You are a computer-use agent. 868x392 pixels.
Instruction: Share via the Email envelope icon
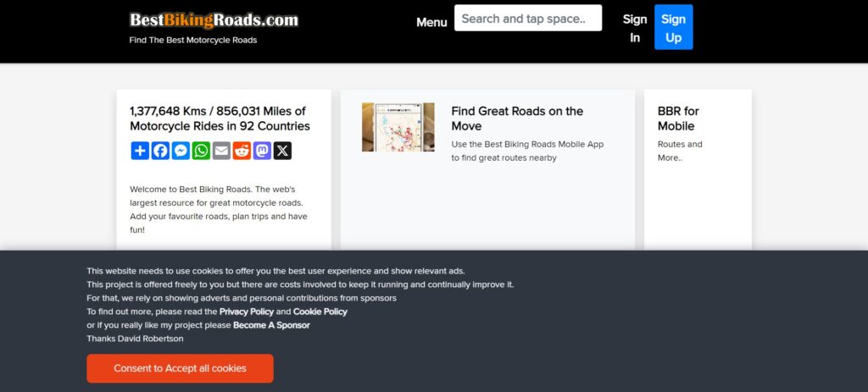pyautogui.click(x=221, y=151)
